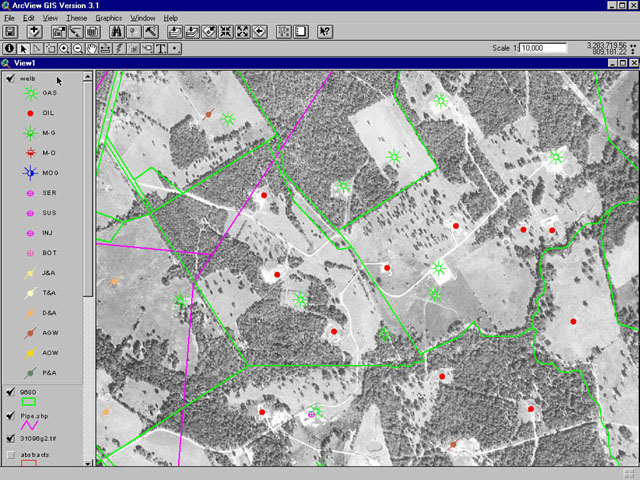This screenshot has height=480, width=640.
Task: Select the Pointer arrow tool
Action: pos(24,48)
